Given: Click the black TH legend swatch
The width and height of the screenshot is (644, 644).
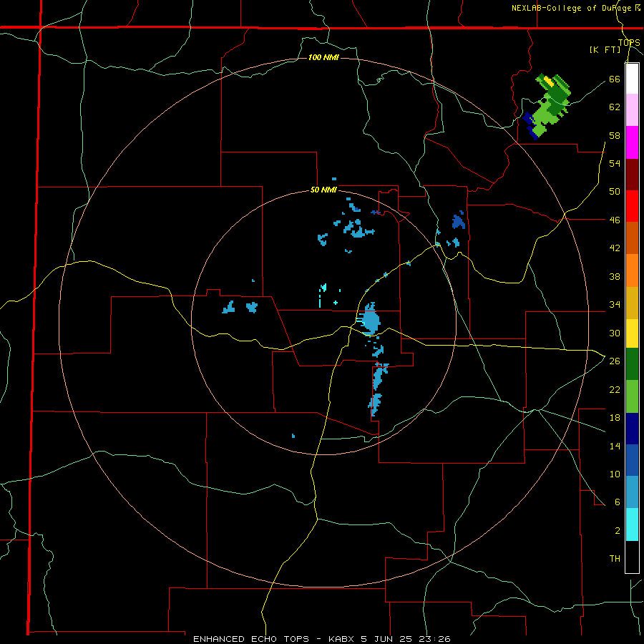Looking at the screenshot, I should pos(632,557).
